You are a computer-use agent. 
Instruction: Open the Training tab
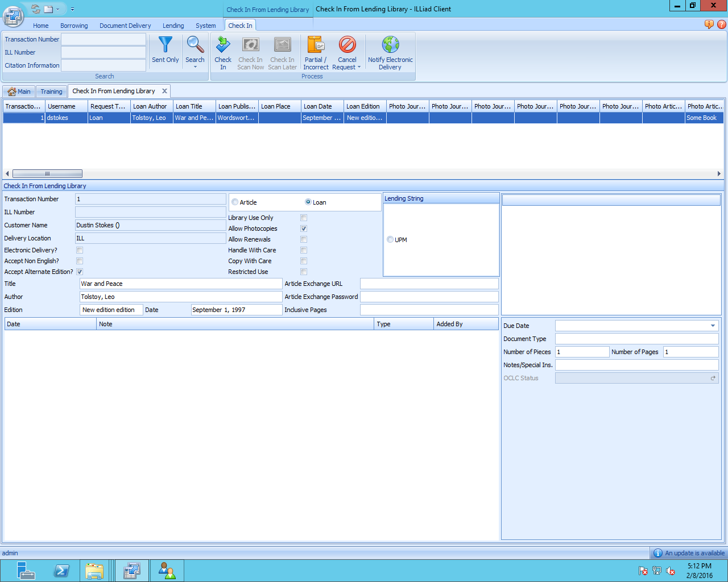click(x=51, y=92)
